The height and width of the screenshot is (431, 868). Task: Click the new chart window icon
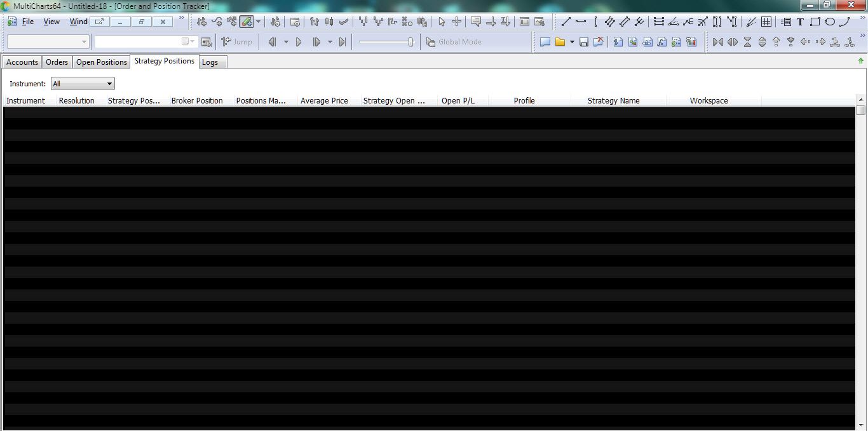(618, 42)
